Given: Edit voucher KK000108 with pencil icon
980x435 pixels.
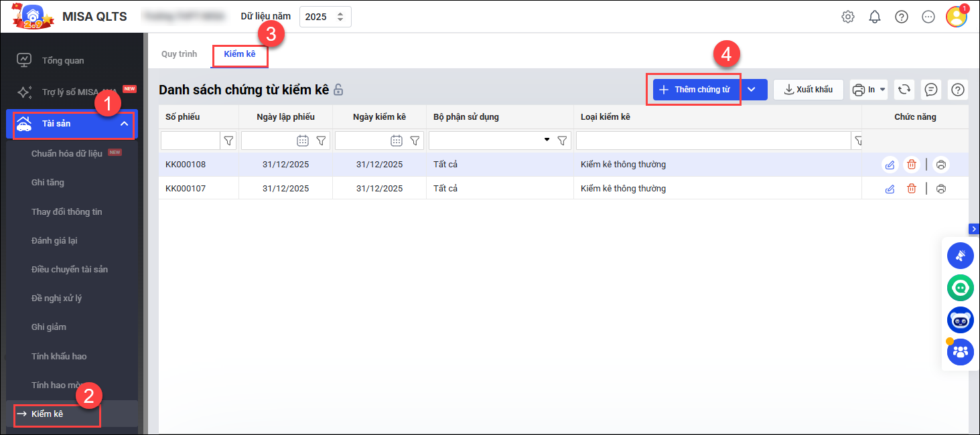Looking at the screenshot, I should tap(890, 165).
